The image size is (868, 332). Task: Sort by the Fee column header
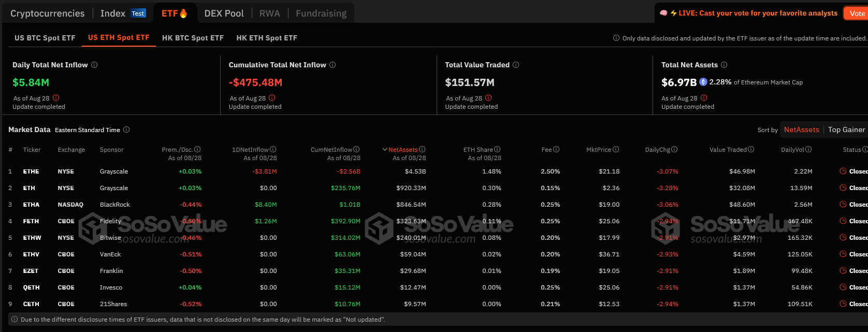pyautogui.click(x=546, y=150)
